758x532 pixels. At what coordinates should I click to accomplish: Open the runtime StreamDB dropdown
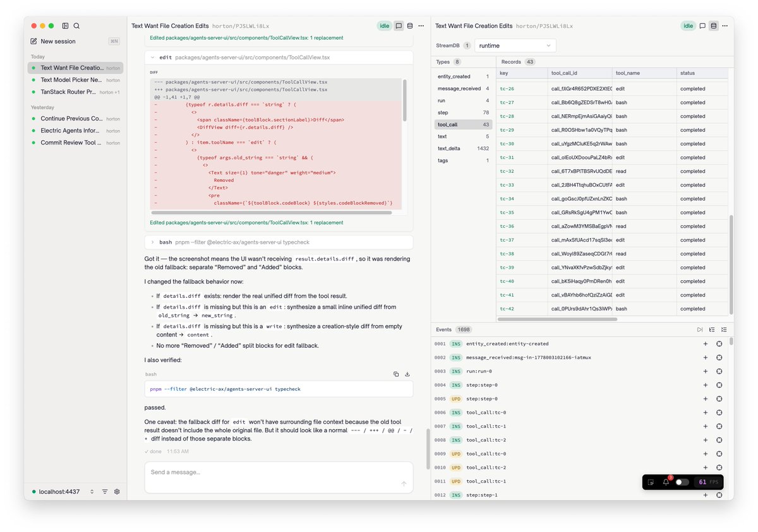(x=515, y=45)
